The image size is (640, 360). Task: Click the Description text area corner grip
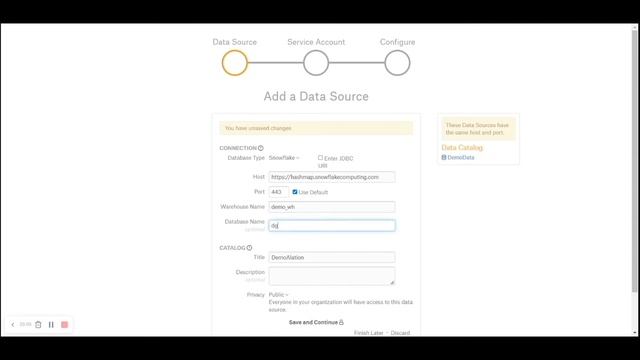[392, 282]
